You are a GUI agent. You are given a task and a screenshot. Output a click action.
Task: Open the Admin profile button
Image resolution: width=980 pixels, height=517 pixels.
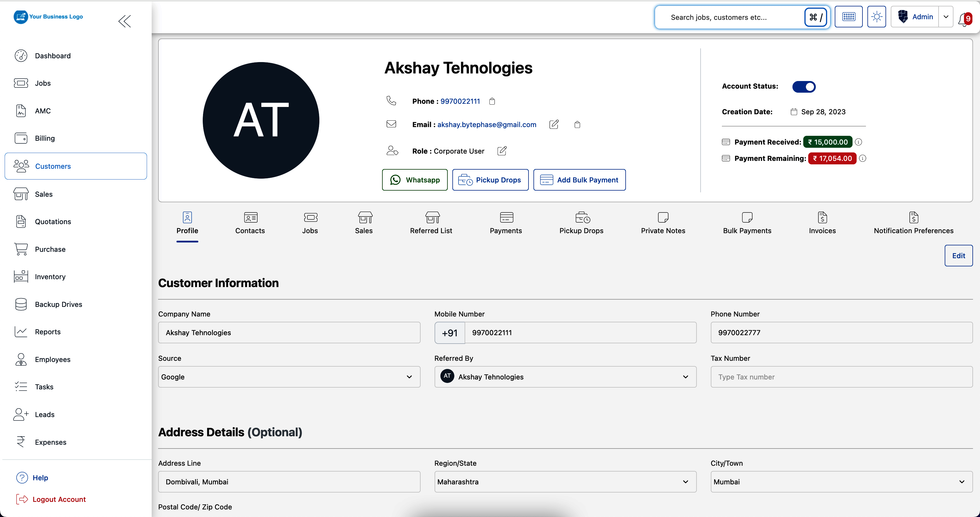tap(915, 17)
